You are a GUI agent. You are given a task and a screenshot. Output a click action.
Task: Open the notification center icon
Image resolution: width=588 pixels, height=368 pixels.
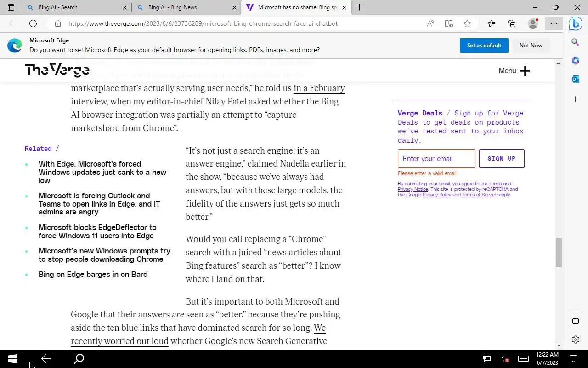coord(573,359)
